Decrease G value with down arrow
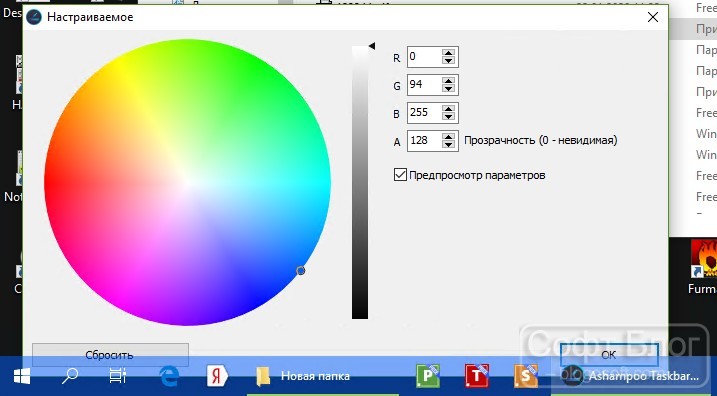Screen dimensions: 717x396 pyautogui.click(x=449, y=89)
